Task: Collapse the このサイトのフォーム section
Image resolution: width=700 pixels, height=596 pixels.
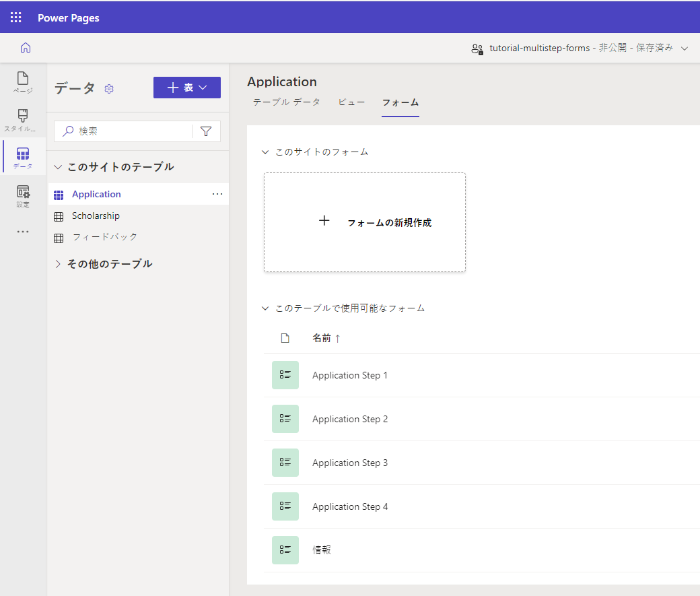Action: point(265,152)
